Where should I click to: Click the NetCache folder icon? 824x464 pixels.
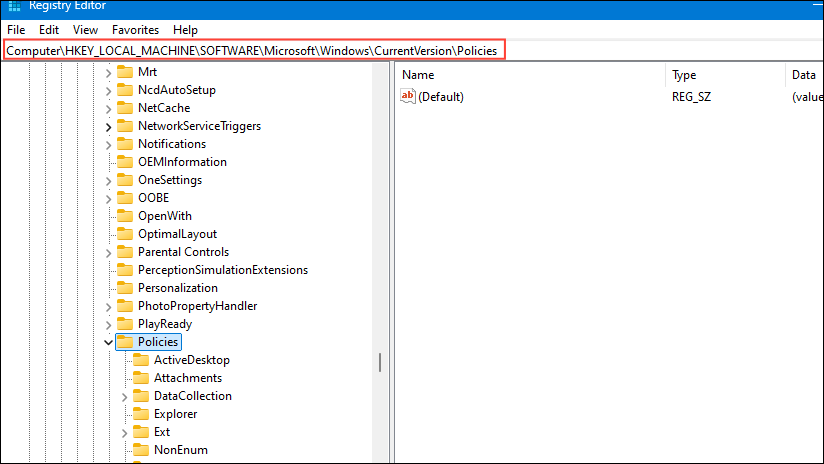click(x=125, y=108)
